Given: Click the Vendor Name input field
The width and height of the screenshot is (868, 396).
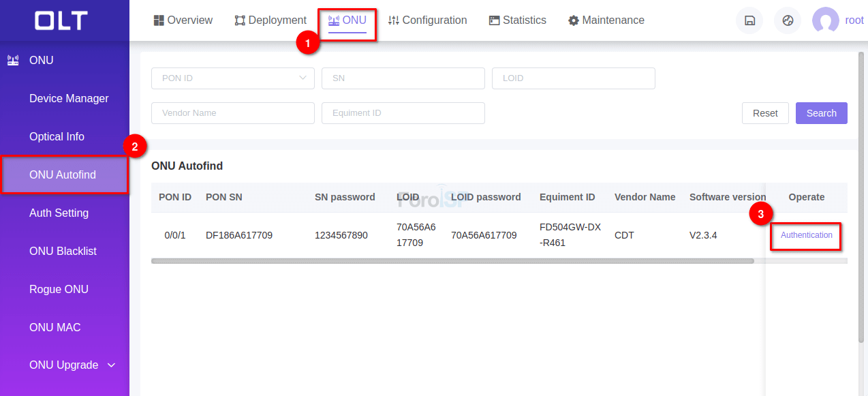Looking at the screenshot, I should (x=232, y=113).
